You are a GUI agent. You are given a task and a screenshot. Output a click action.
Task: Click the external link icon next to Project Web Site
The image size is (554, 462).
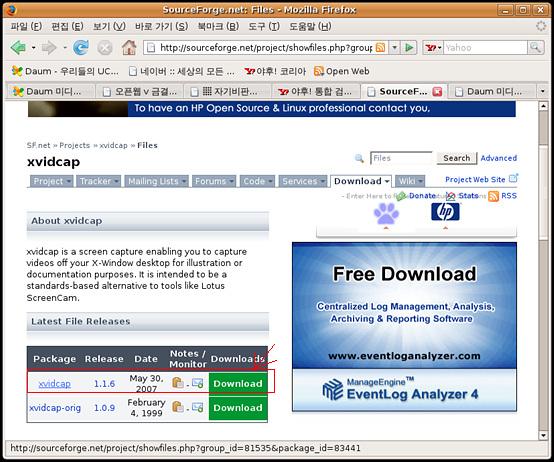[513, 178]
